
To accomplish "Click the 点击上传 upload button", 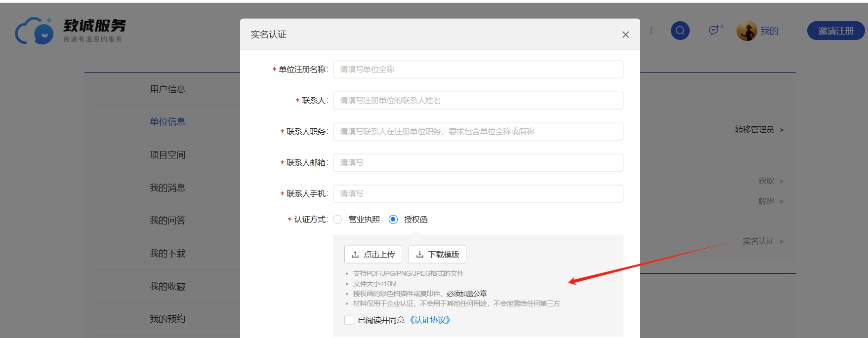I will point(373,255).
